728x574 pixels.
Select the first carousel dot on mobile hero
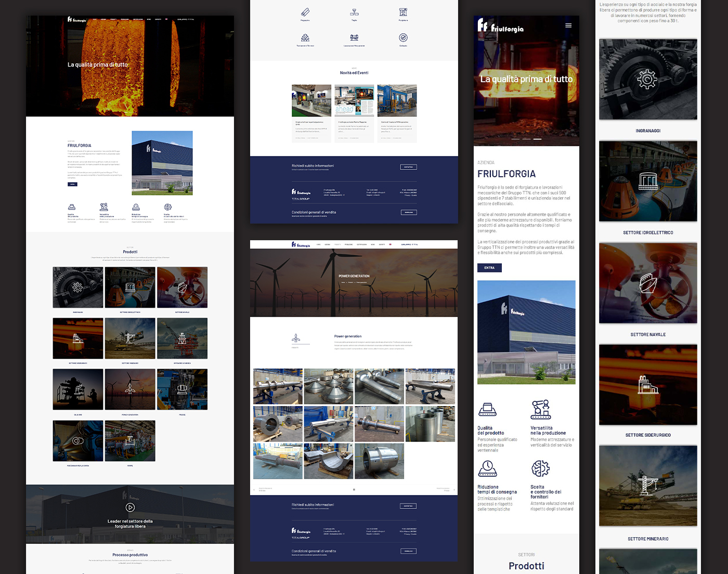click(515, 139)
